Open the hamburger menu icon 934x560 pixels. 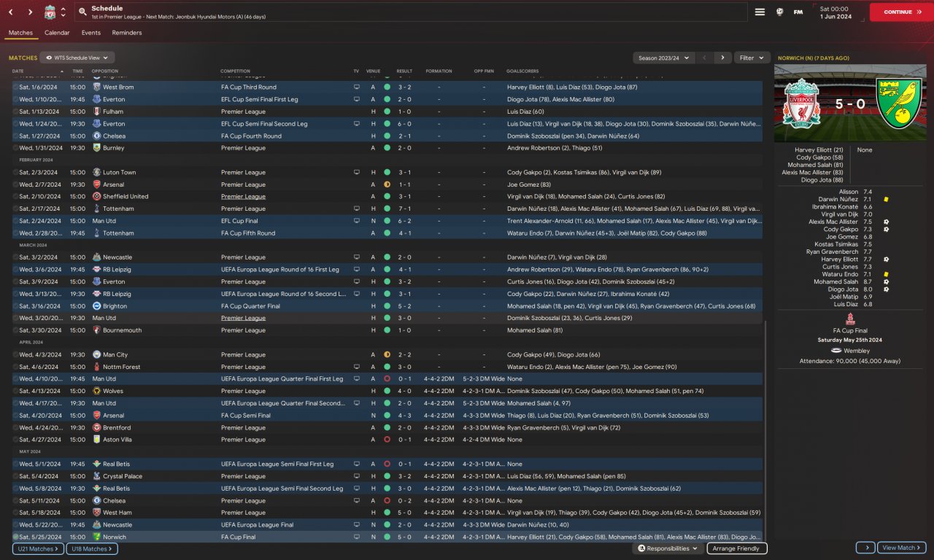coord(760,12)
